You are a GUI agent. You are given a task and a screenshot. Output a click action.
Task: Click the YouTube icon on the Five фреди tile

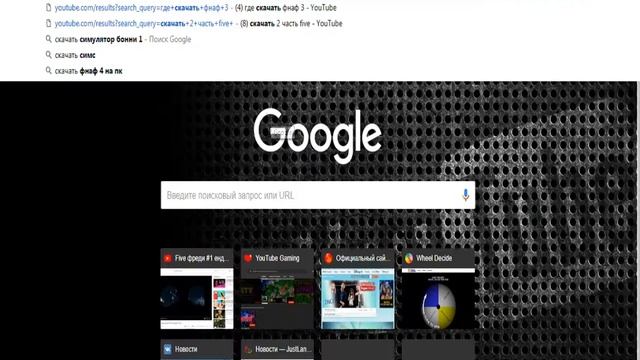pyautogui.click(x=167, y=258)
